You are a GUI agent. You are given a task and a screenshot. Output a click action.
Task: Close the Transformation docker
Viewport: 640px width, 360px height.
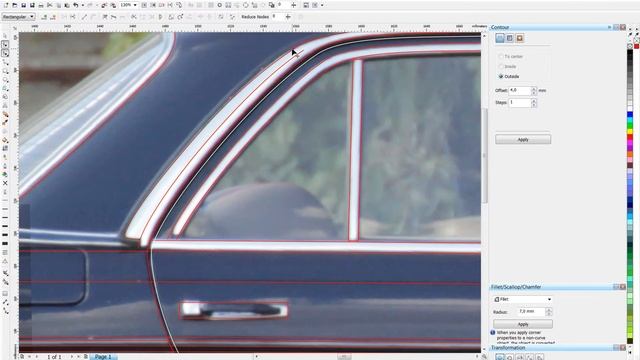[623, 348]
